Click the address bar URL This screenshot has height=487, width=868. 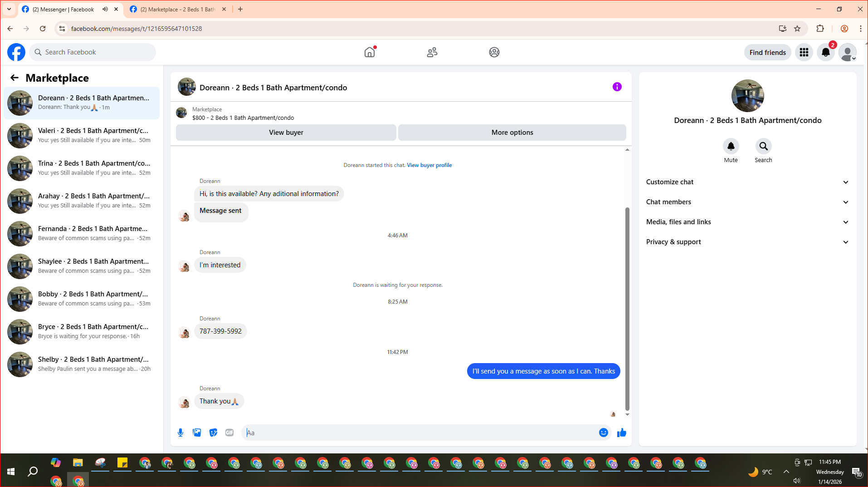137,29
